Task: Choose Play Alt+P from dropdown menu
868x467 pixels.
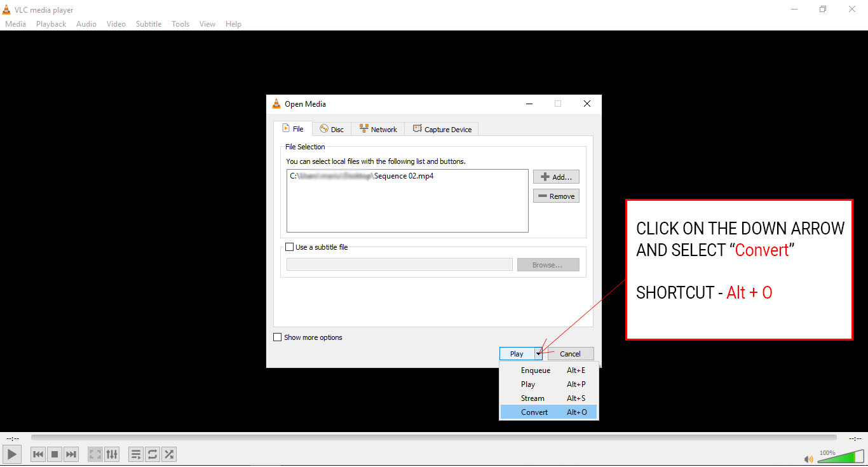Action: point(549,384)
